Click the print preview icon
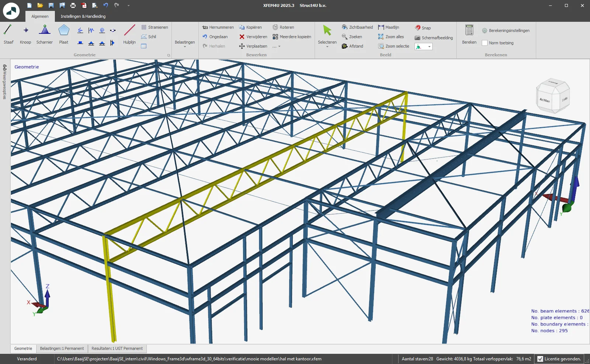The image size is (590, 364). (x=95, y=6)
